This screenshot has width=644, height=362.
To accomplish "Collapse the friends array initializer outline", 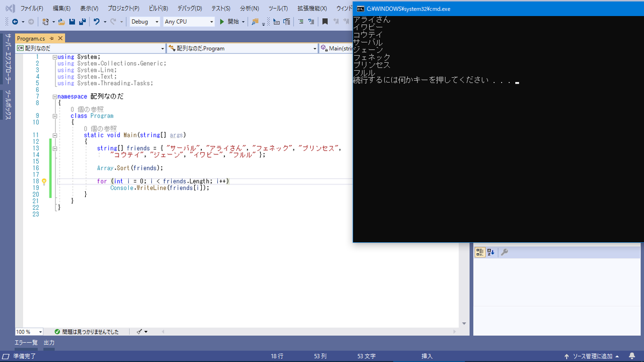I will pos(55,148).
